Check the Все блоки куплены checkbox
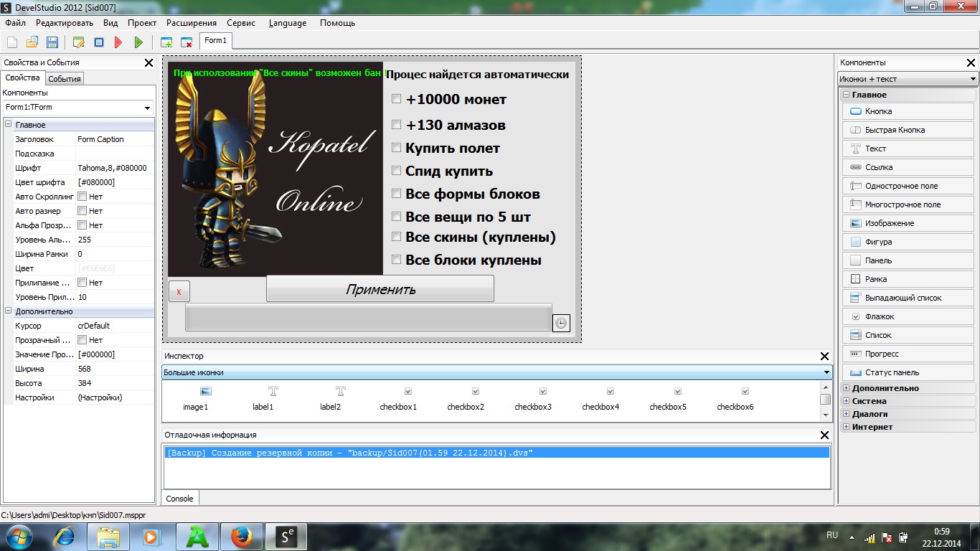980x551 pixels. [396, 260]
